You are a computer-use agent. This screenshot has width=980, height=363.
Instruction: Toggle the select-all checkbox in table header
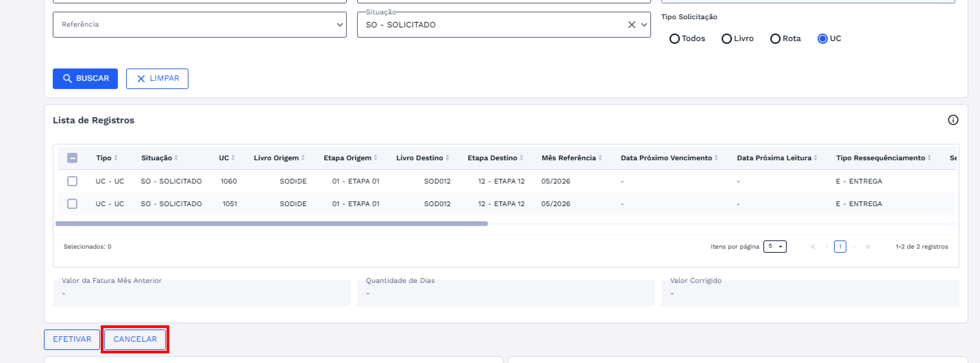click(x=72, y=158)
